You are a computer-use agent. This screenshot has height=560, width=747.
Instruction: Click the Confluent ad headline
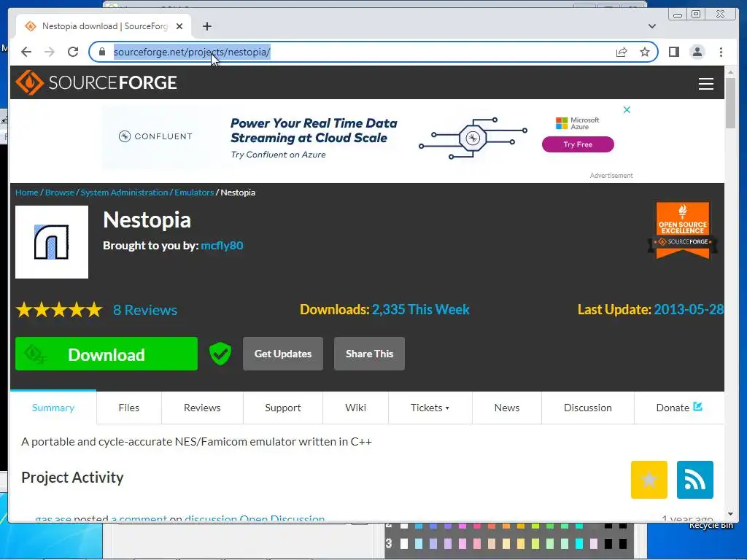click(x=314, y=131)
